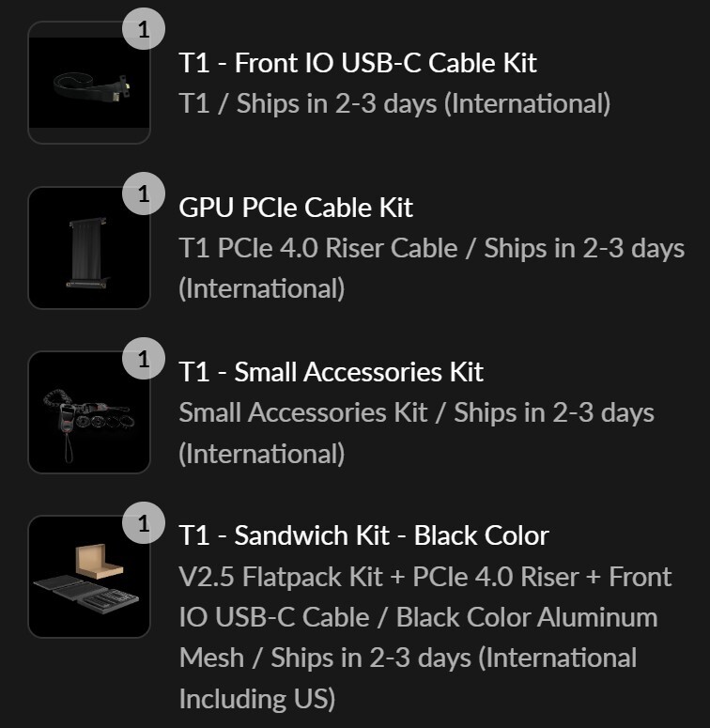Open the GPU PCIe Cable Kit thumbnail
Viewport: 710px width, 728px height.
coord(89,247)
